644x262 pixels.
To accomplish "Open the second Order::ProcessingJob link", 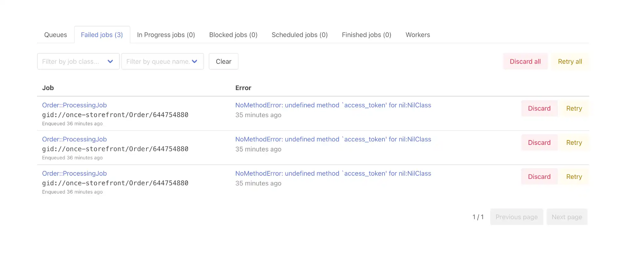I will (75, 139).
